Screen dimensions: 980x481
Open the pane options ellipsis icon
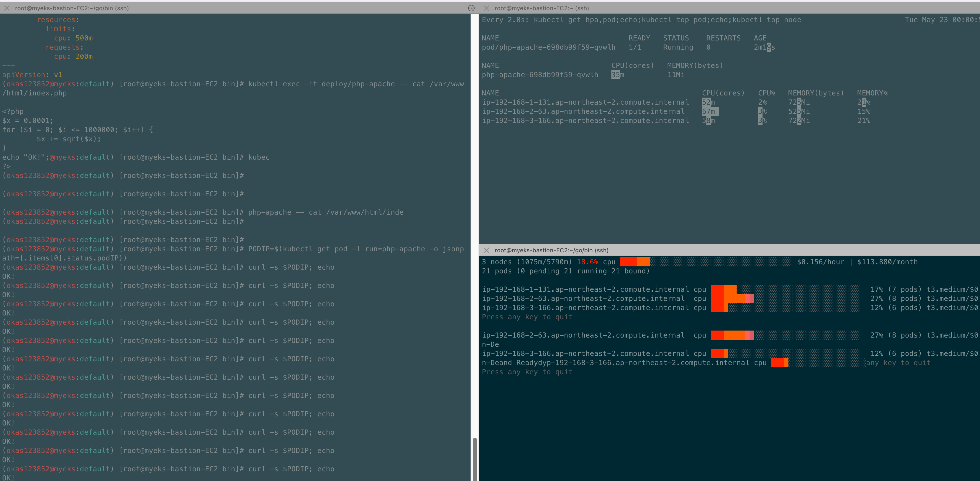[471, 8]
